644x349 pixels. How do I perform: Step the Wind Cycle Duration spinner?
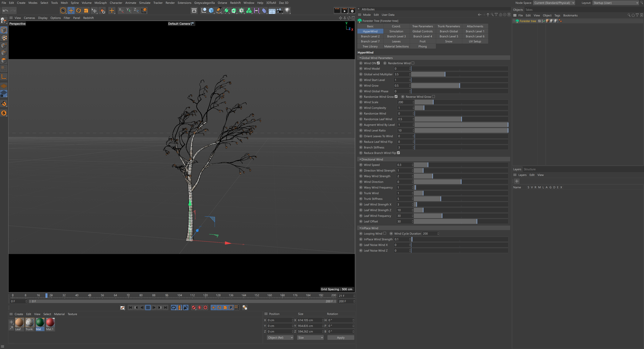pyautogui.click(x=438, y=233)
